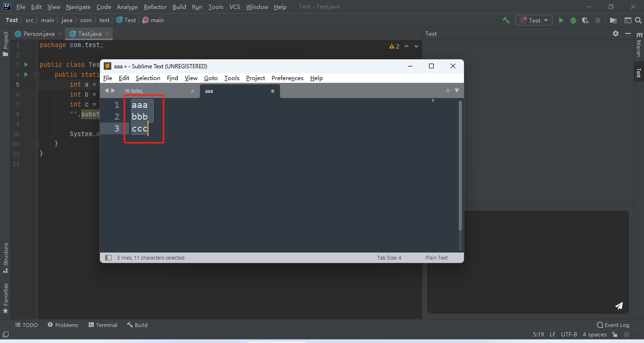Send the message with the paper plane icon

(x=619, y=306)
